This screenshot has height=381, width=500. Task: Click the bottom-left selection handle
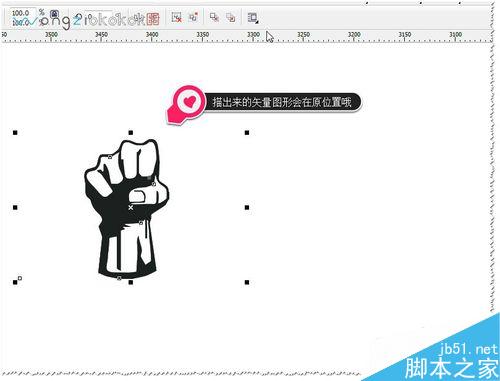15,282
